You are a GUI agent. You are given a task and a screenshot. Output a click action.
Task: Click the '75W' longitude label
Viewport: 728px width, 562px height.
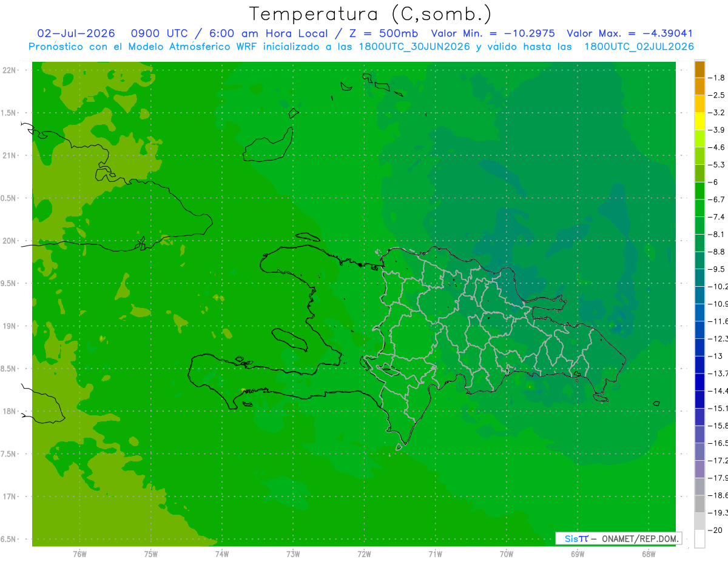tap(150, 554)
